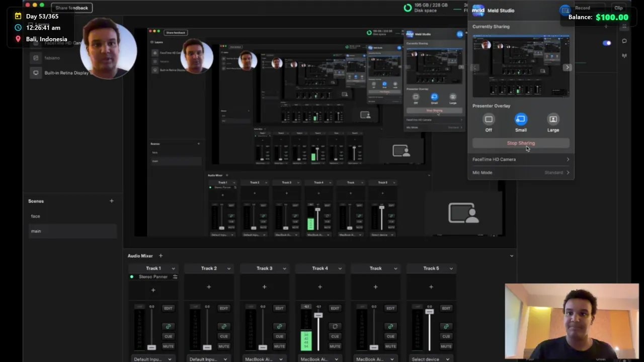Toggle CUE on Track 4

pos(335,336)
